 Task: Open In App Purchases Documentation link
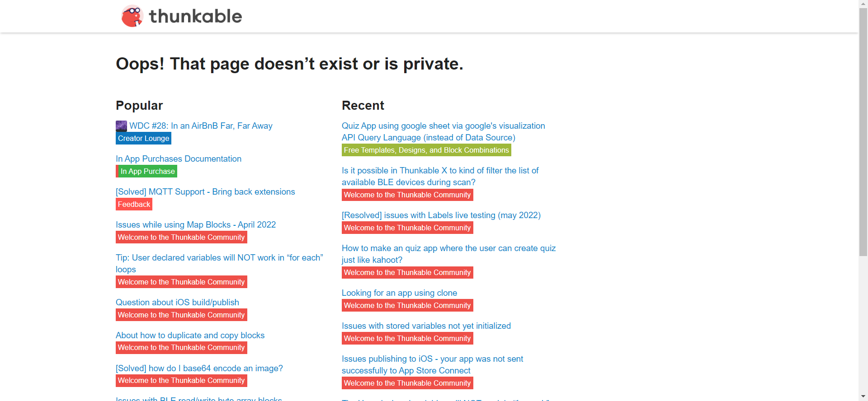(179, 159)
